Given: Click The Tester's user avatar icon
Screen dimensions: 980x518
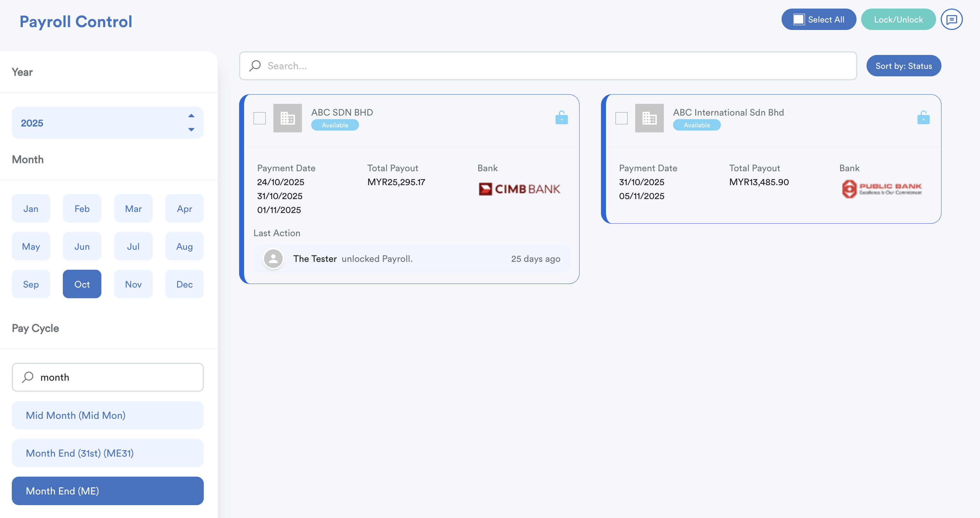Looking at the screenshot, I should pyautogui.click(x=273, y=259).
